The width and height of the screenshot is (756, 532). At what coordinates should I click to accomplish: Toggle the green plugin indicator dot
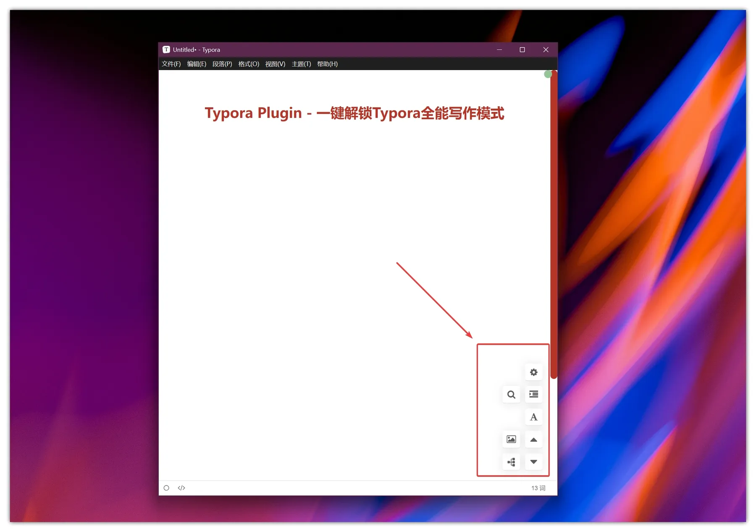click(x=548, y=74)
